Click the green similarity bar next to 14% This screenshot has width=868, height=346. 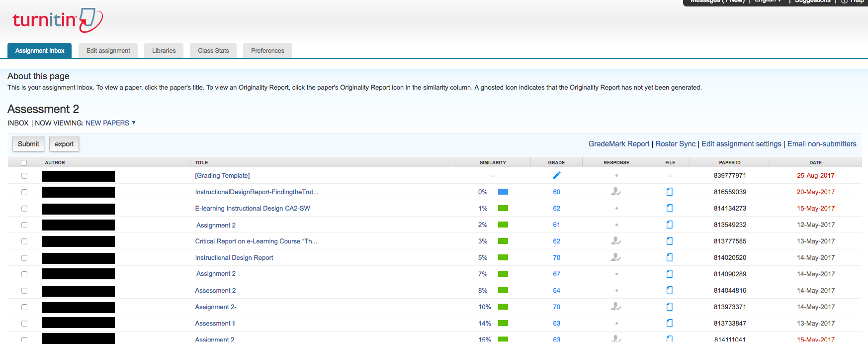click(x=503, y=323)
